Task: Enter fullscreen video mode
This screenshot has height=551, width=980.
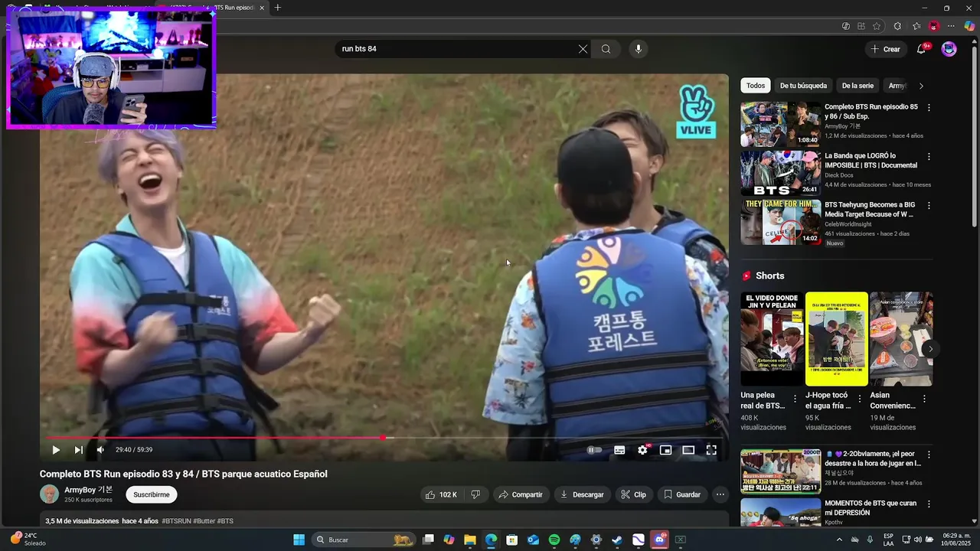Action: [x=711, y=450]
